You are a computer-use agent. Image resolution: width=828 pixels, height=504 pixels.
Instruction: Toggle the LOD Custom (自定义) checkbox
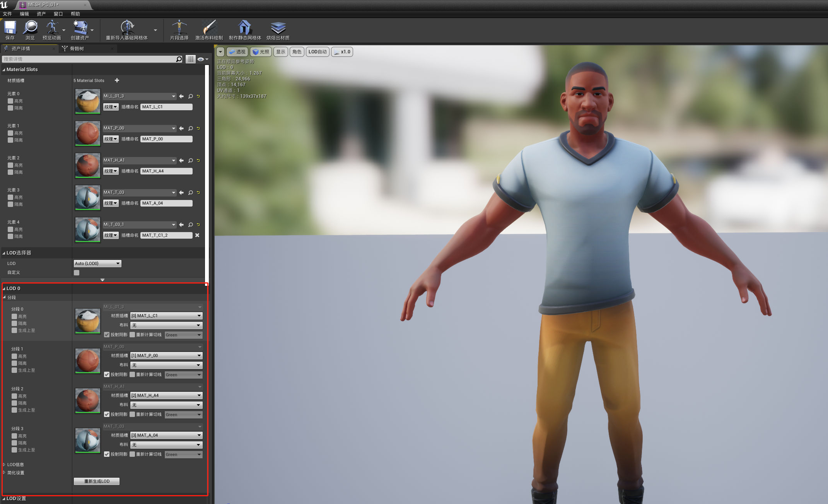pyautogui.click(x=77, y=273)
